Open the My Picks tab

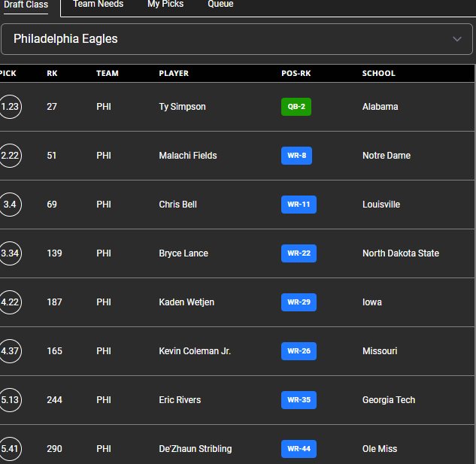[x=165, y=5]
